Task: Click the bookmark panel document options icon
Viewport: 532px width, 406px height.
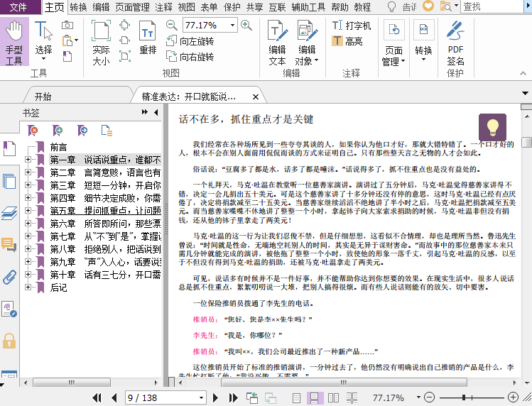Action: click(x=107, y=131)
